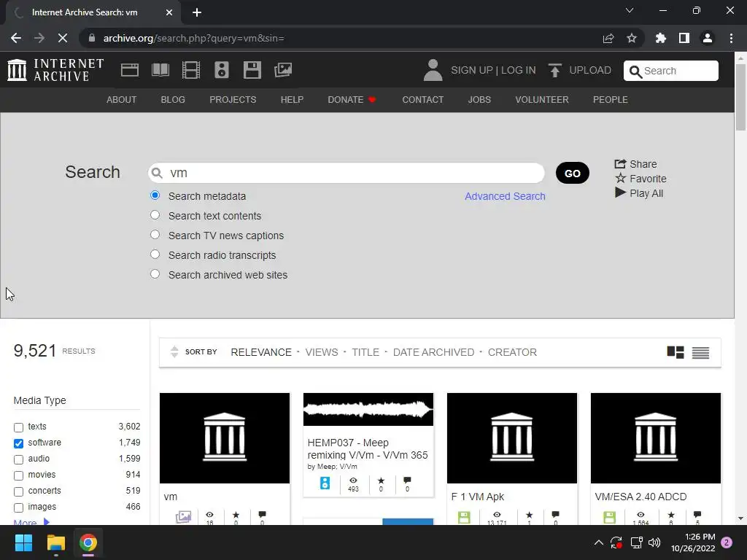Open BLOG menu item
The image size is (747, 560).
[173, 99]
